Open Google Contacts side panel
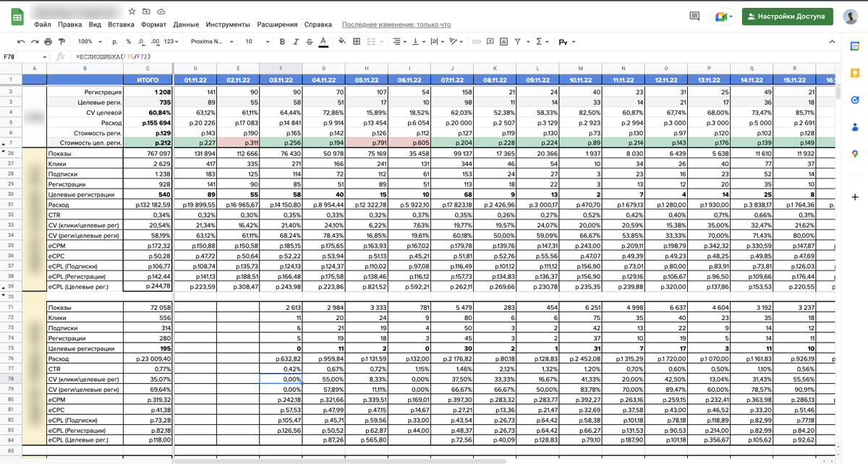Image resolution: width=868 pixels, height=464 pixels. [x=854, y=126]
